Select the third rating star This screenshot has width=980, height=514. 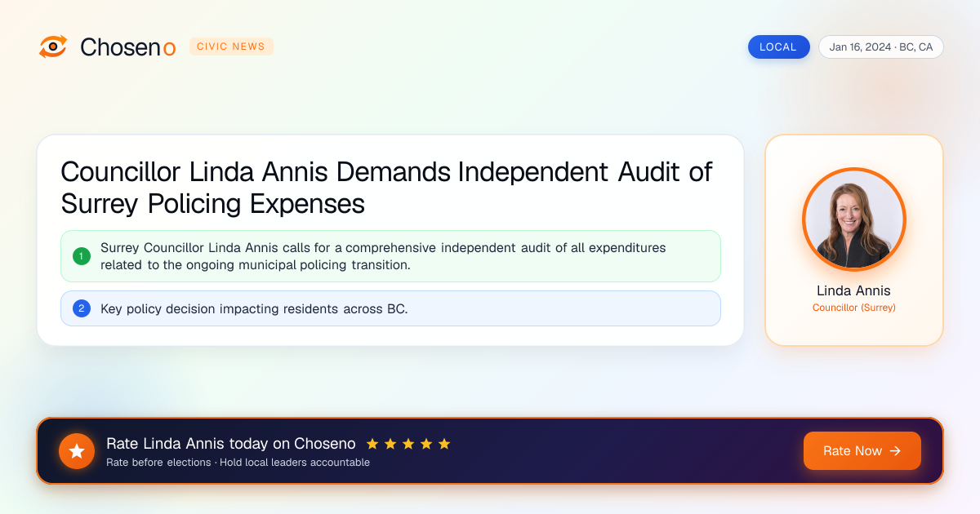pos(408,444)
